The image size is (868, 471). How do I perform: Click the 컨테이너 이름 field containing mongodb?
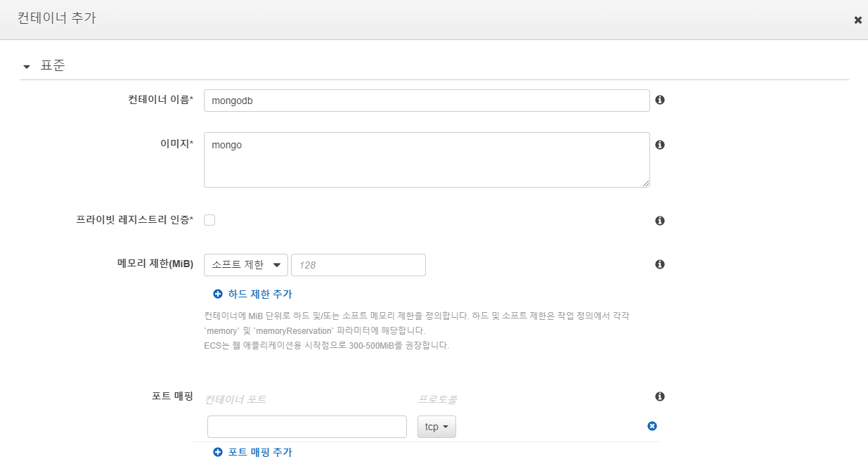[427, 101]
